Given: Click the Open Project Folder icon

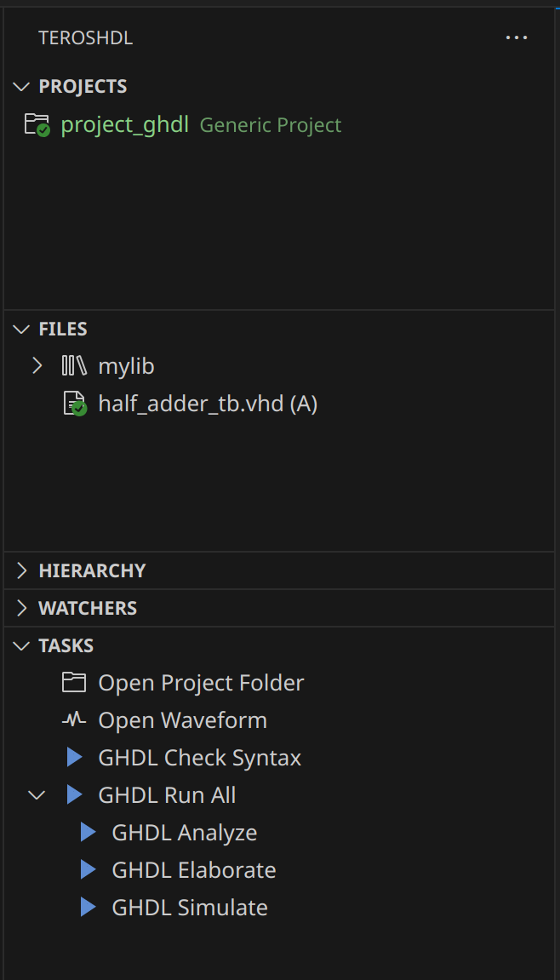Looking at the screenshot, I should 74,683.
